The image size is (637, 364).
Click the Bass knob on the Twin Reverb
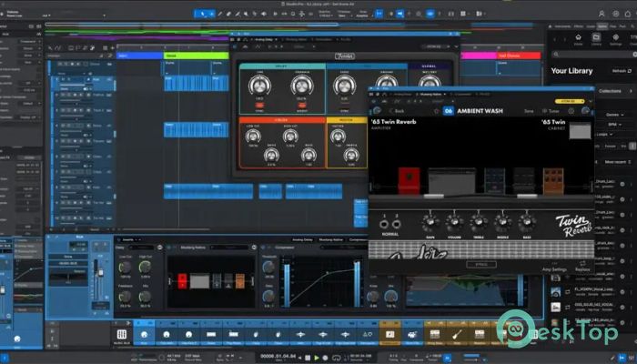point(527,223)
